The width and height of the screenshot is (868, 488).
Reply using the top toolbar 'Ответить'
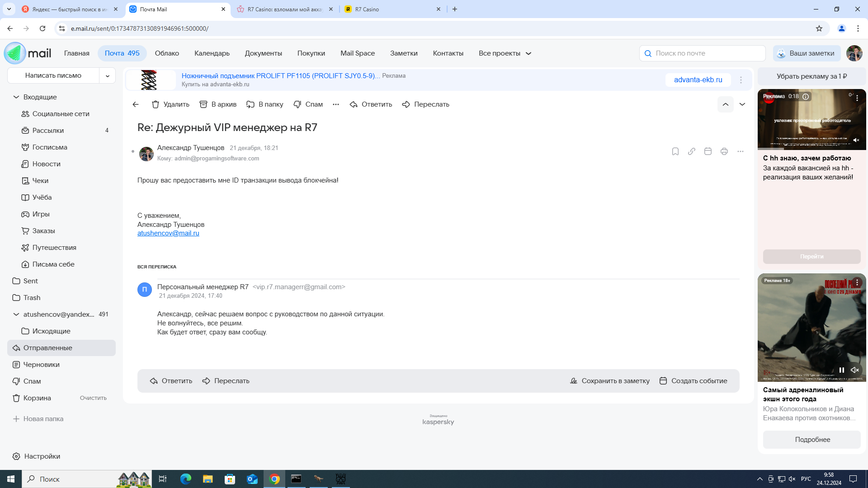tap(371, 104)
